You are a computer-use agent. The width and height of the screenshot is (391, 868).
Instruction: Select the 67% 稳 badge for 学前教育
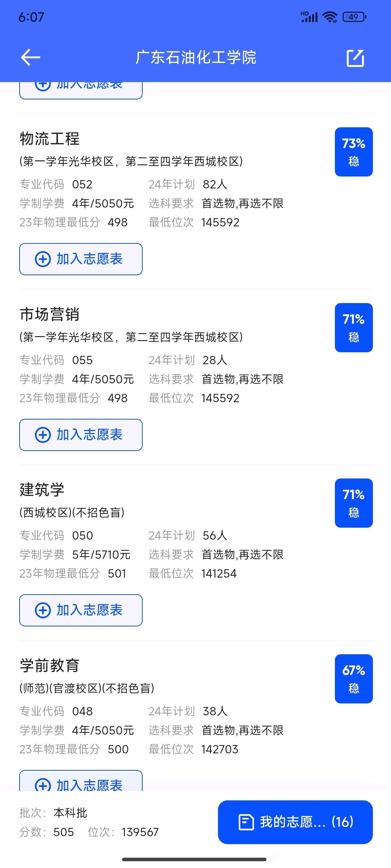point(354,679)
